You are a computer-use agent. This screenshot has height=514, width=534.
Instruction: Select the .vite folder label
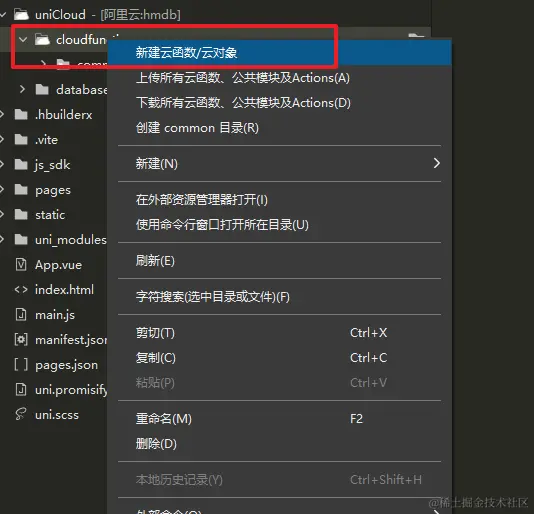pyautogui.click(x=47, y=140)
